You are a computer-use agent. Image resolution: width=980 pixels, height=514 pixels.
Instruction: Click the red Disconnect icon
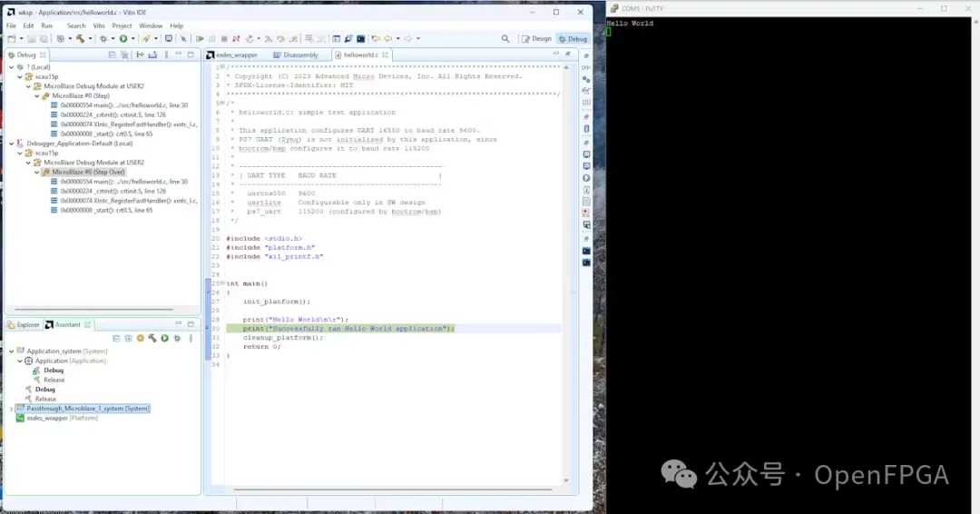[x=236, y=39]
